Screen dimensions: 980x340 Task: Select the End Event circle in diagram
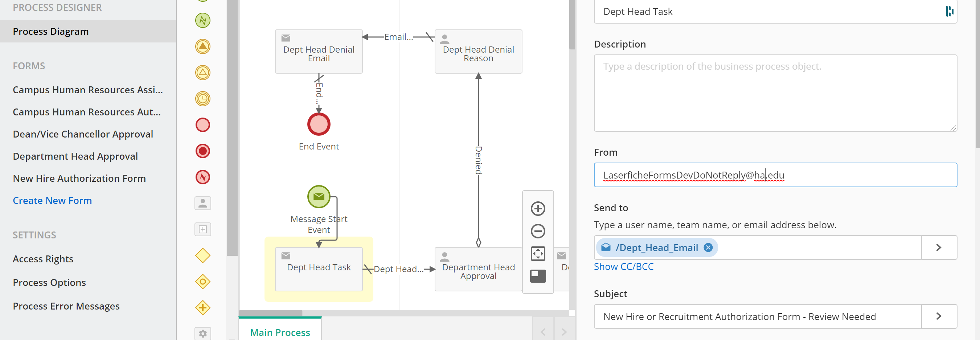coord(319,124)
